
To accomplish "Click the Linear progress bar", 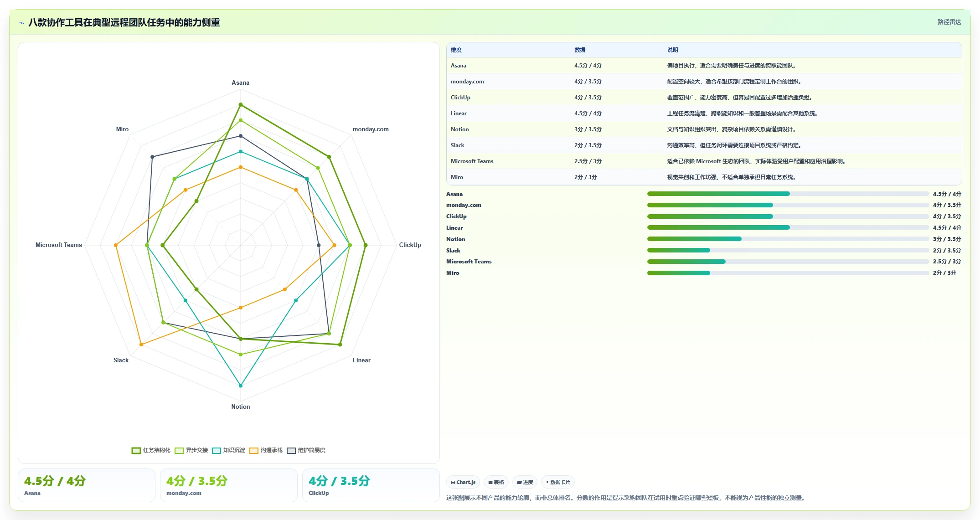I will tap(788, 227).
